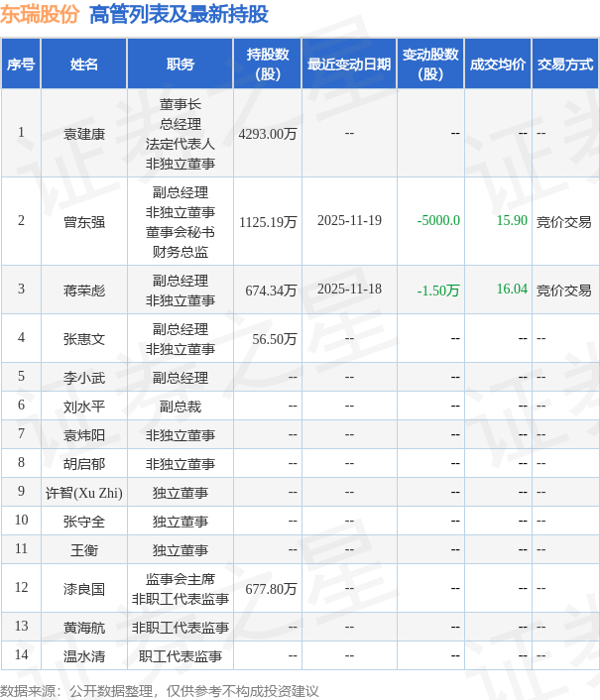Screen dimensions: 600x700
Task: Click 竞价交易 in 曾东强's row
Action: 564,221
